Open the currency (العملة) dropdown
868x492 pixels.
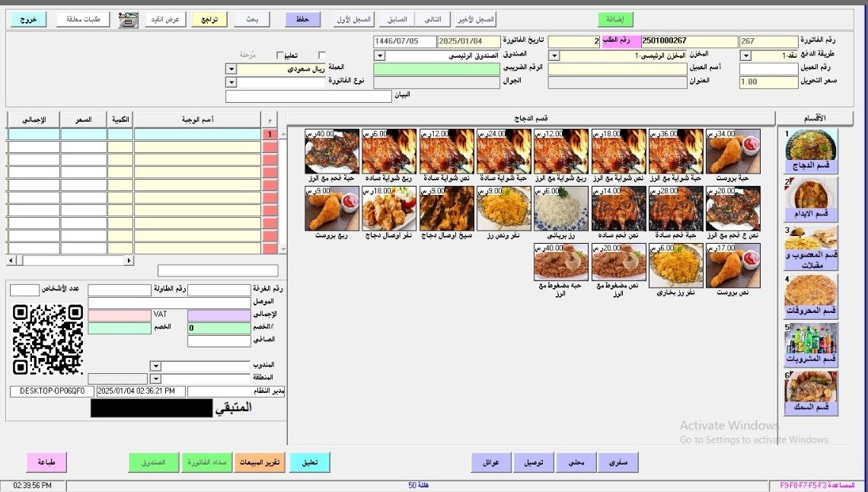click(231, 69)
